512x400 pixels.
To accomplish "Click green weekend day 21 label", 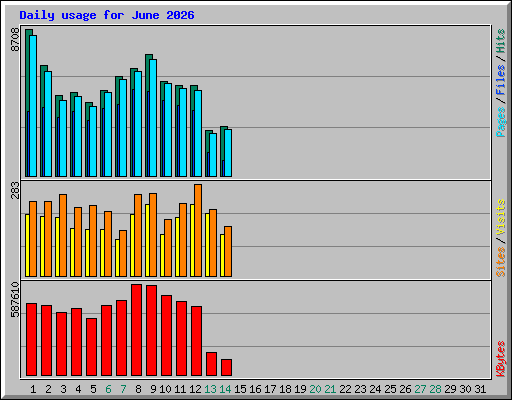I will pyautogui.click(x=330, y=389).
